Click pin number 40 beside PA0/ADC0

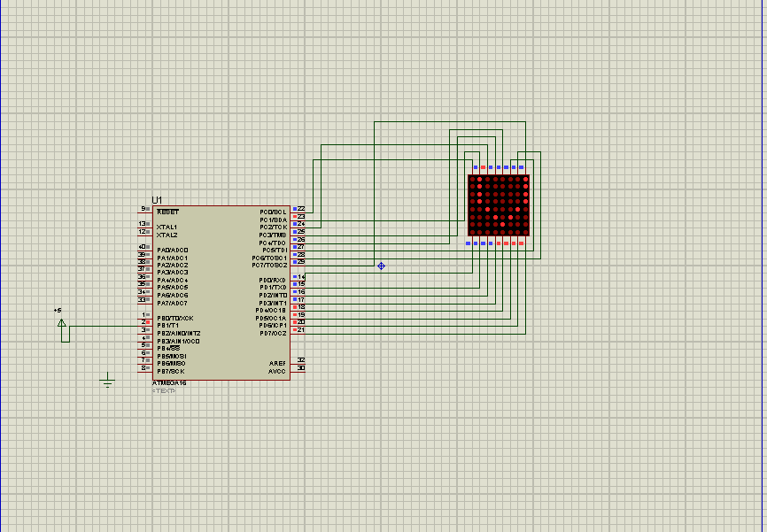point(142,247)
